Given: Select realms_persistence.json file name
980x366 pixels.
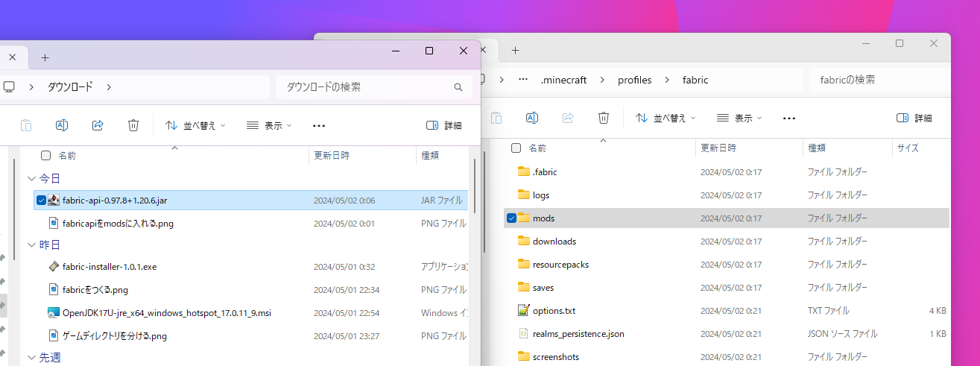Looking at the screenshot, I should [x=578, y=334].
